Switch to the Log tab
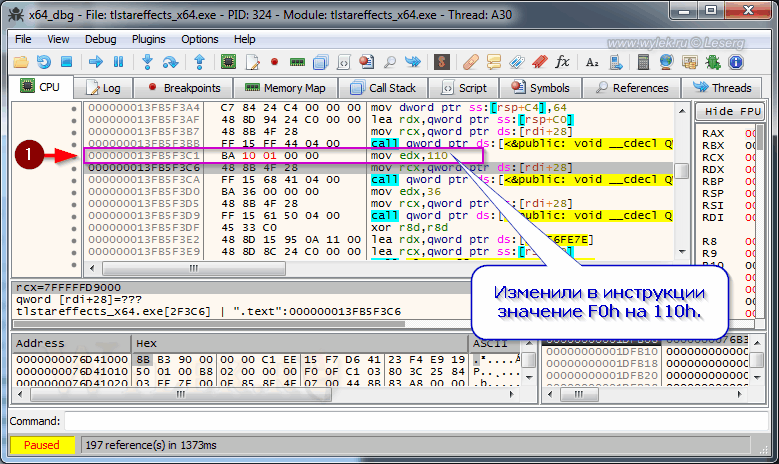 103,88
